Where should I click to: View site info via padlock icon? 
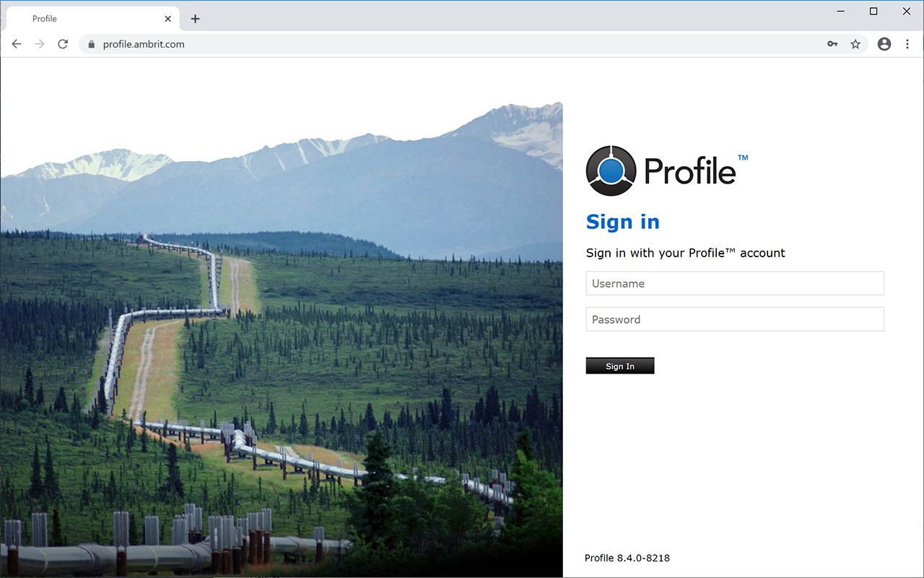[91, 44]
